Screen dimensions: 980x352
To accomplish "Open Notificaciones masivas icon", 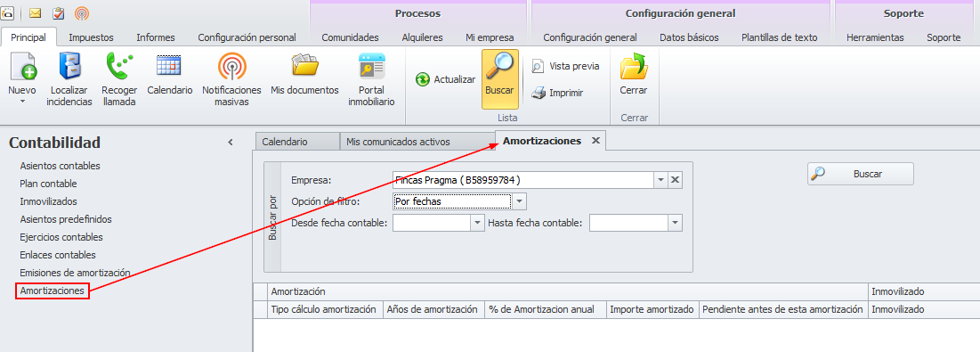I will [x=232, y=66].
